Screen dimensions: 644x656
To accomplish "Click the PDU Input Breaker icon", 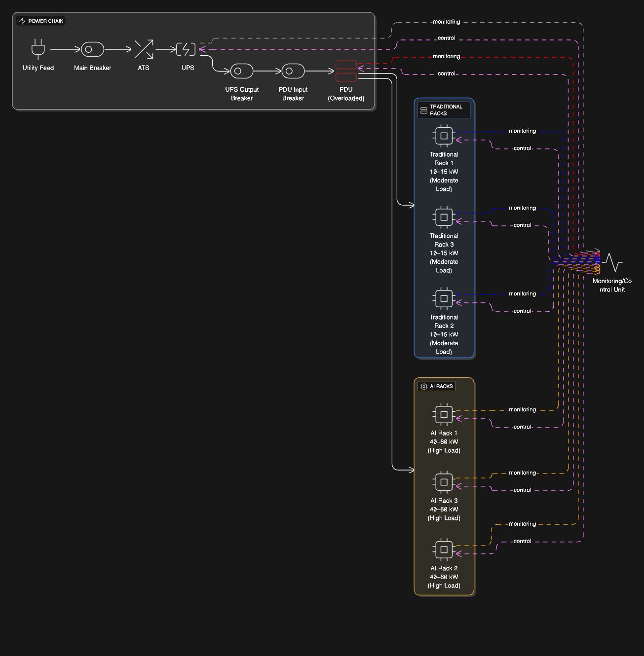I will coord(293,71).
